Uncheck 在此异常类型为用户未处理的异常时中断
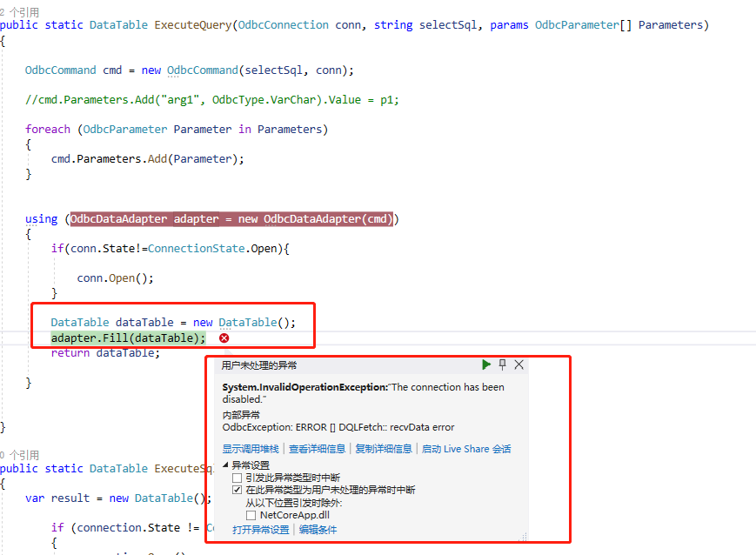This screenshot has width=756, height=555. point(238,490)
